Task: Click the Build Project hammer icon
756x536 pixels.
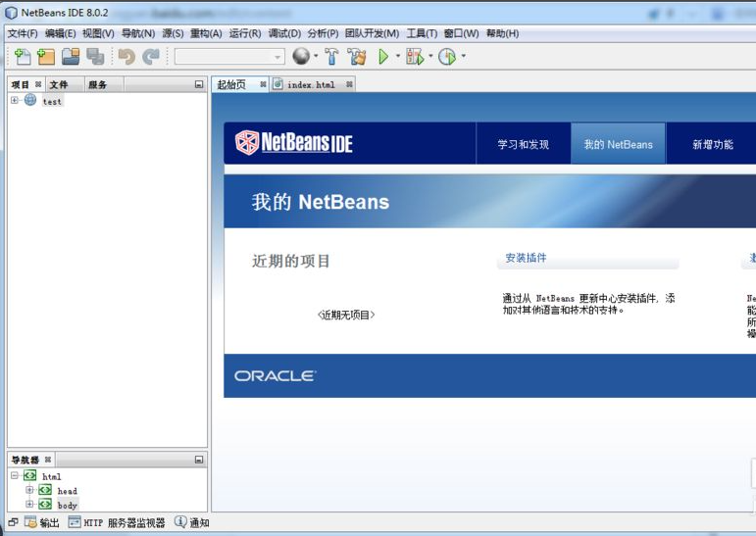Action: pos(331,57)
